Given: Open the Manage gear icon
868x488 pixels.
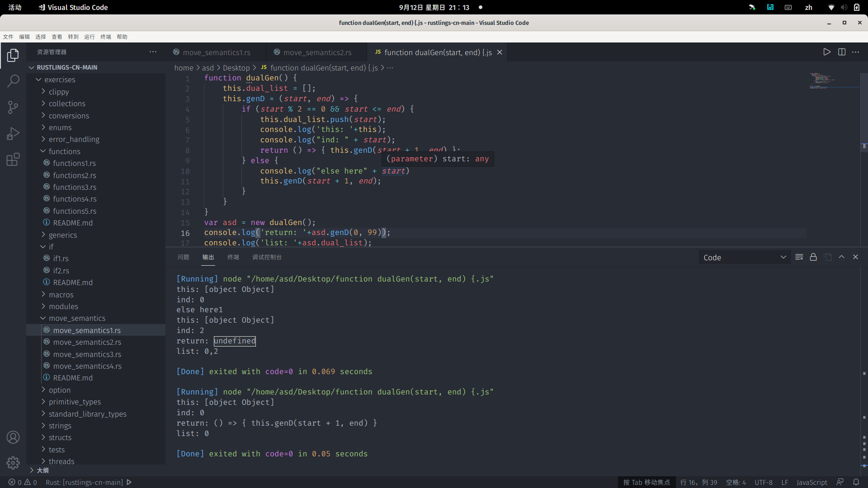Looking at the screenshot, I should (x=13, y=463).
